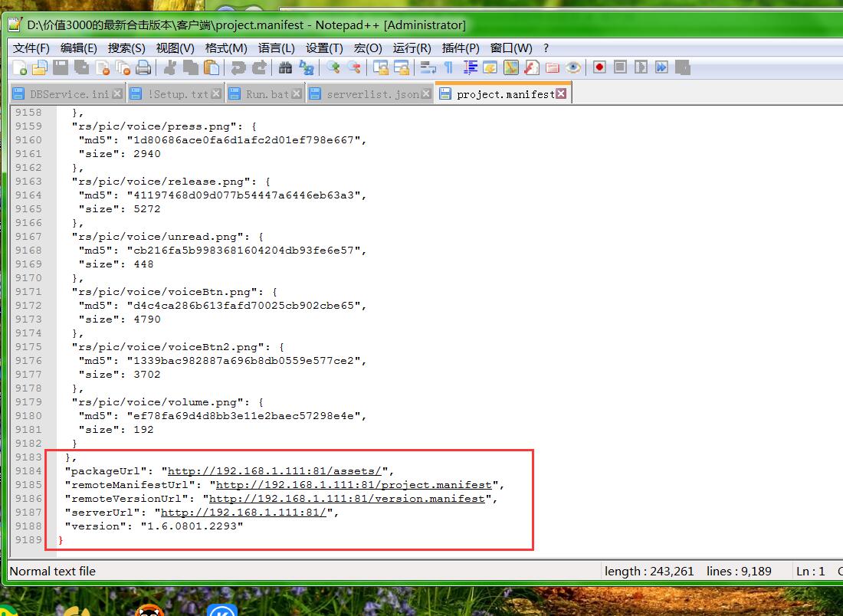The image size is (843, 616).
Task: Click the Print icon in toolbar
Action: pyautogui.click(x=143, y=67)
